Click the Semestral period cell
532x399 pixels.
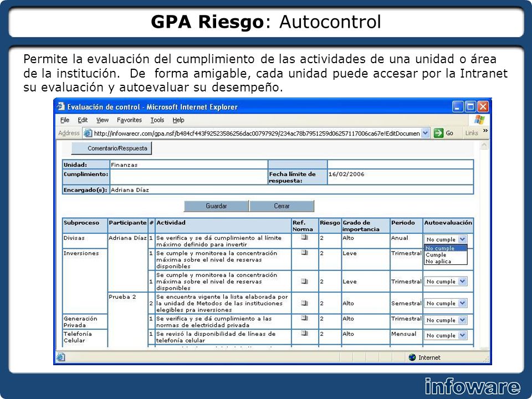(406, 303)
